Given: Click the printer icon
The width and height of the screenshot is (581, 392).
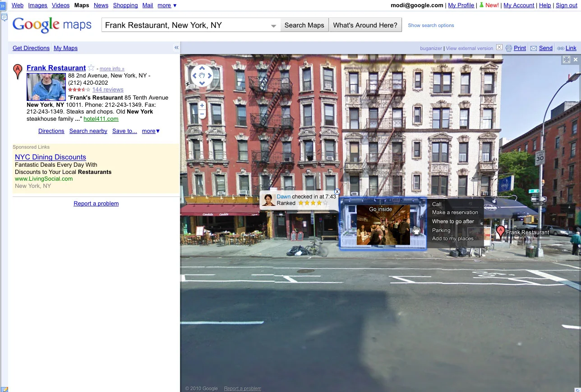Looking at the screenshot, I should [509, 48].
